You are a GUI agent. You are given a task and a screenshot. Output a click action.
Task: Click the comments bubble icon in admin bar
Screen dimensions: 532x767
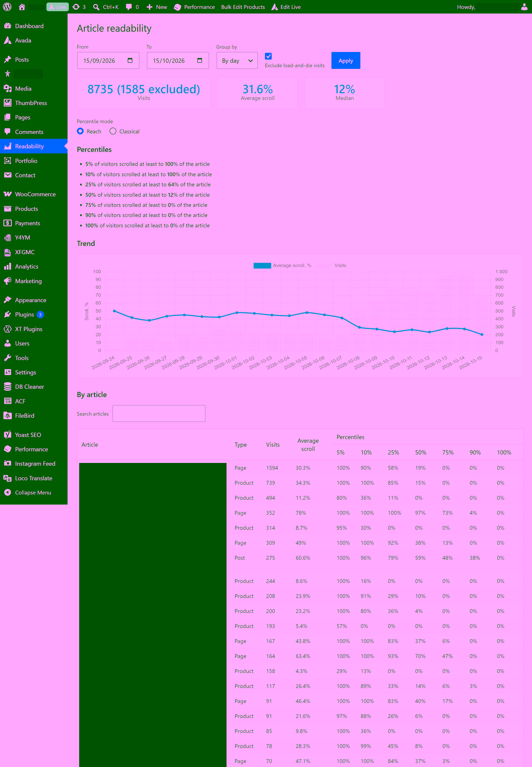tap(129, 7)
